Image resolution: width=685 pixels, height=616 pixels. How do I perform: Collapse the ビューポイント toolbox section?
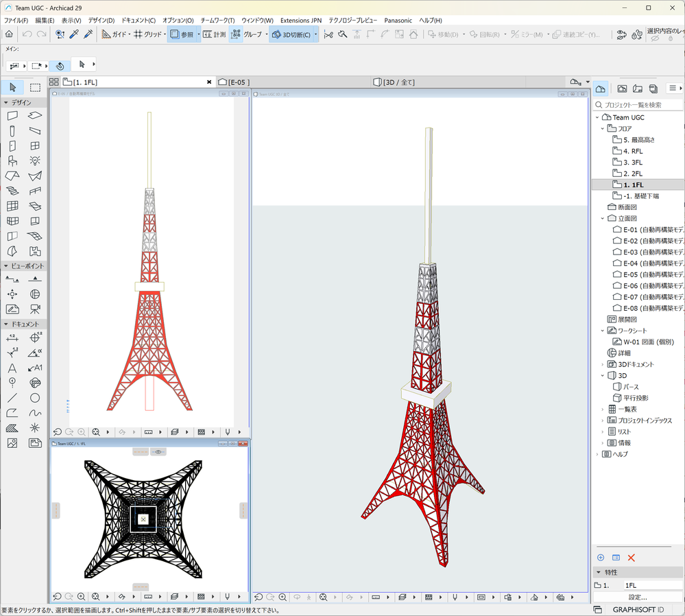pyautogui.click(x=6, y=265)
